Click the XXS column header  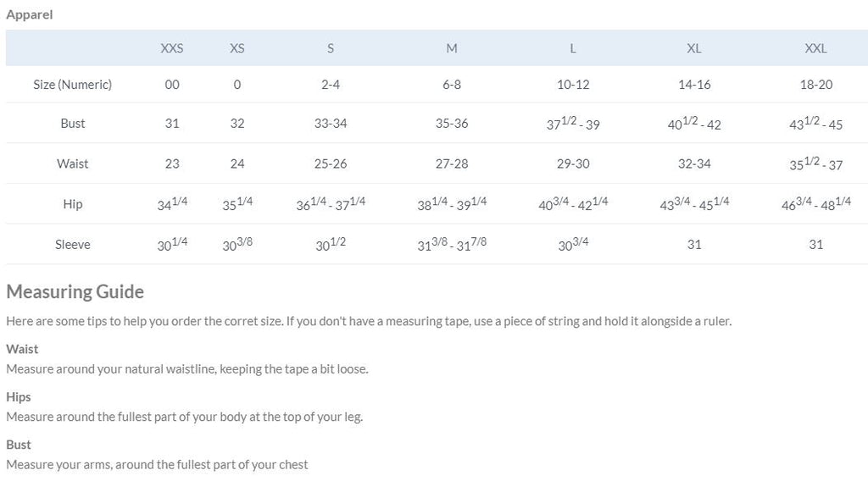pyautogui.click(x=171, y=48)
